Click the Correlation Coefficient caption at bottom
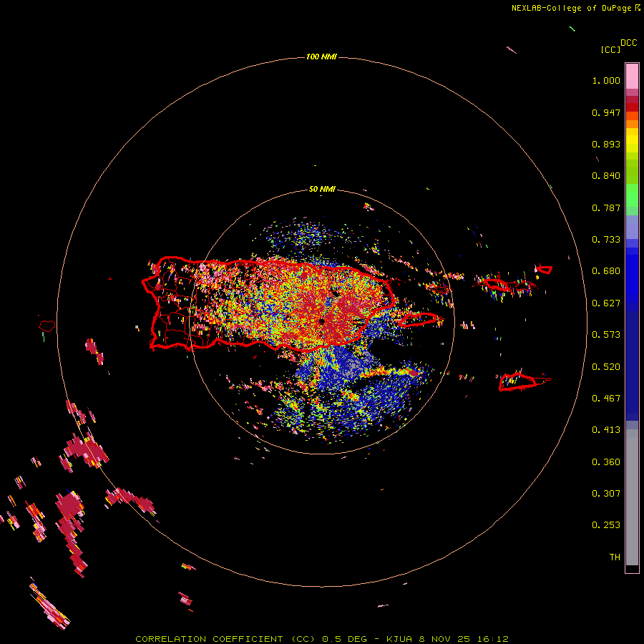The height and width of the screenshot is (644, 644). coord(322,639)
